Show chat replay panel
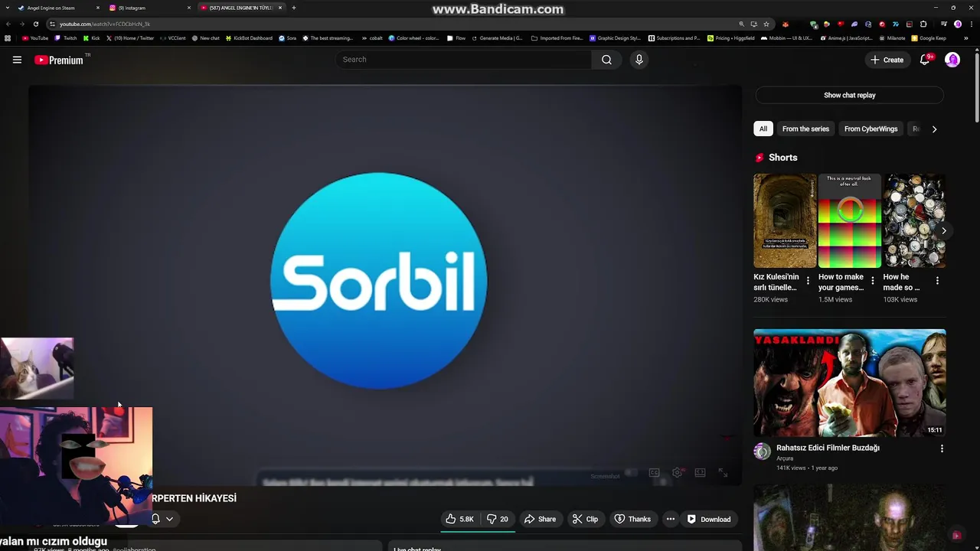 coord(849,95)
